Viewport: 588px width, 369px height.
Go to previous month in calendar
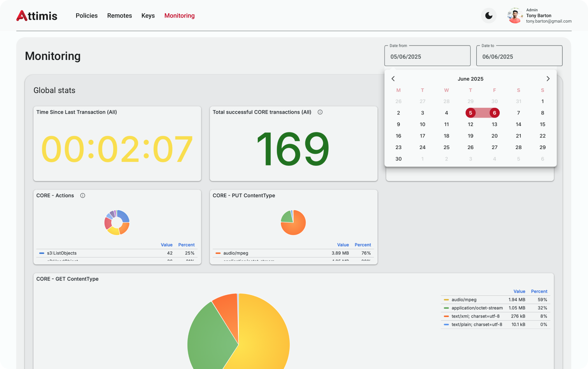[393, 79]
